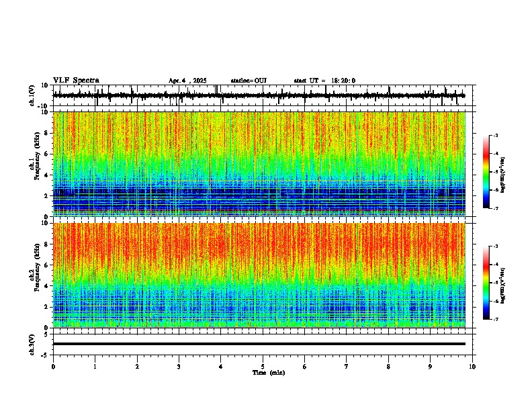Click the ch.2 spectrogram "2" kHz tick label

47,307
